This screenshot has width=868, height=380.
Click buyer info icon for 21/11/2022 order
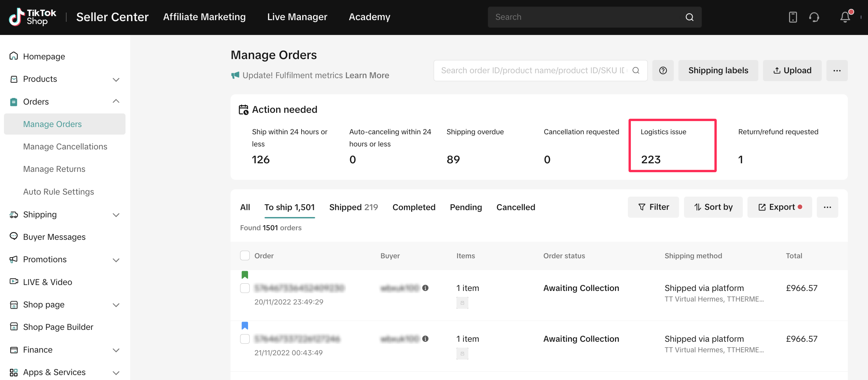tap(425, 339)
